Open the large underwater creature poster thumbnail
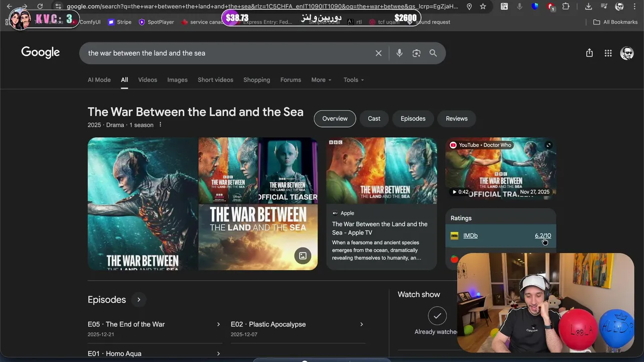The image size is (644, 362). (x=143, y=204)
